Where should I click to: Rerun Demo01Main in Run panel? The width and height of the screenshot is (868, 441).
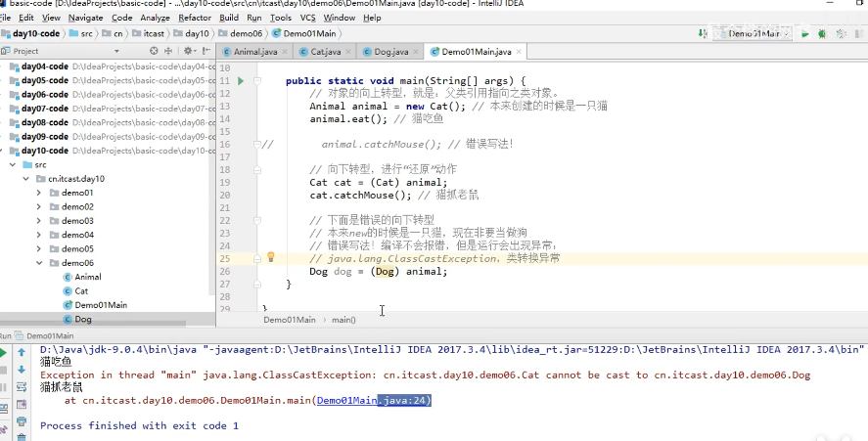click(3, 353)
